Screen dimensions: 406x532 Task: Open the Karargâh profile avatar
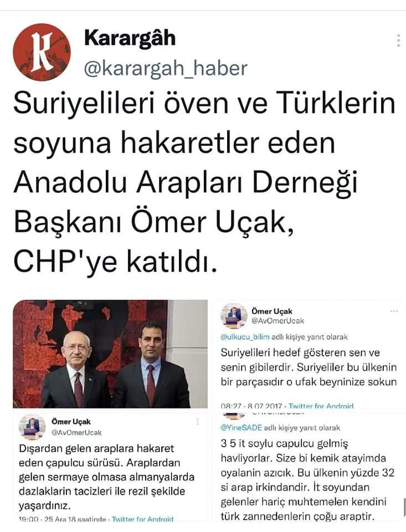[x=42, y=52]
